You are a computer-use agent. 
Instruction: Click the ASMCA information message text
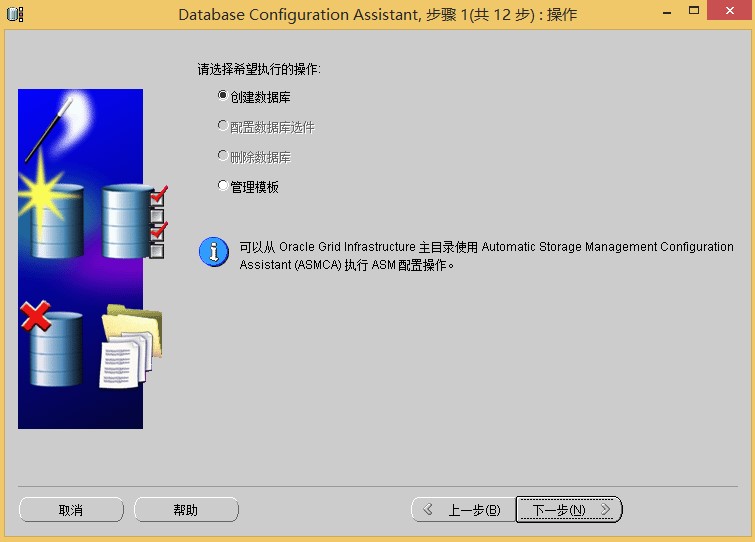(486, 256)
